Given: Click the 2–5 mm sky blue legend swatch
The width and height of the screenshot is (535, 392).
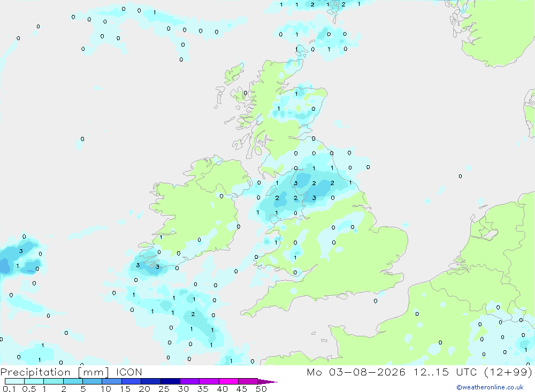Looking at the screenshot, I should click(x=73, y=381).
